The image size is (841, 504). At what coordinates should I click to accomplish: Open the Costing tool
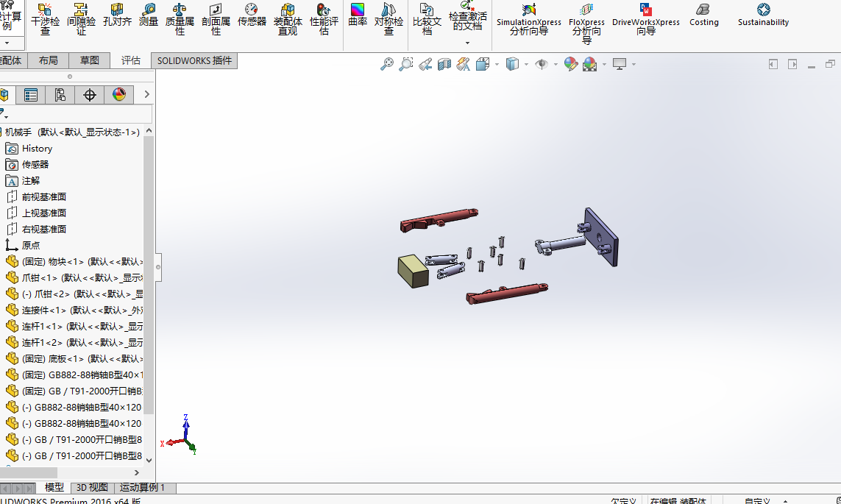click(703, 15)
